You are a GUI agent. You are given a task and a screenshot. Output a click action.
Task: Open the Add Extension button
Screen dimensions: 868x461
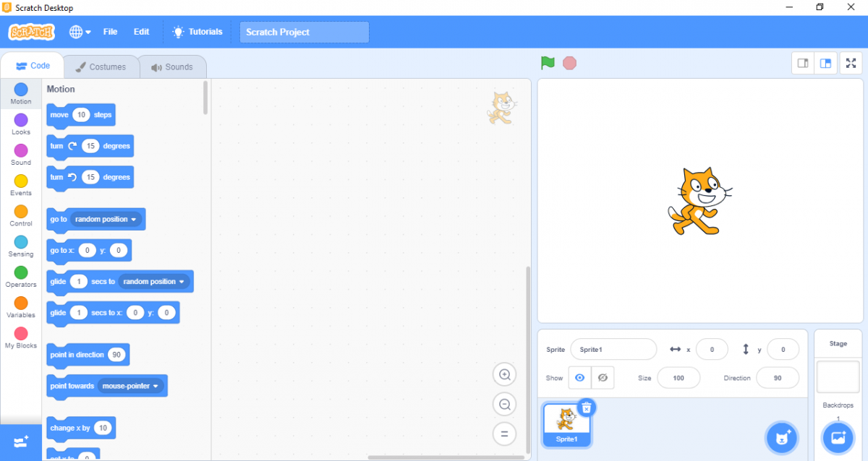click(20, 441)
